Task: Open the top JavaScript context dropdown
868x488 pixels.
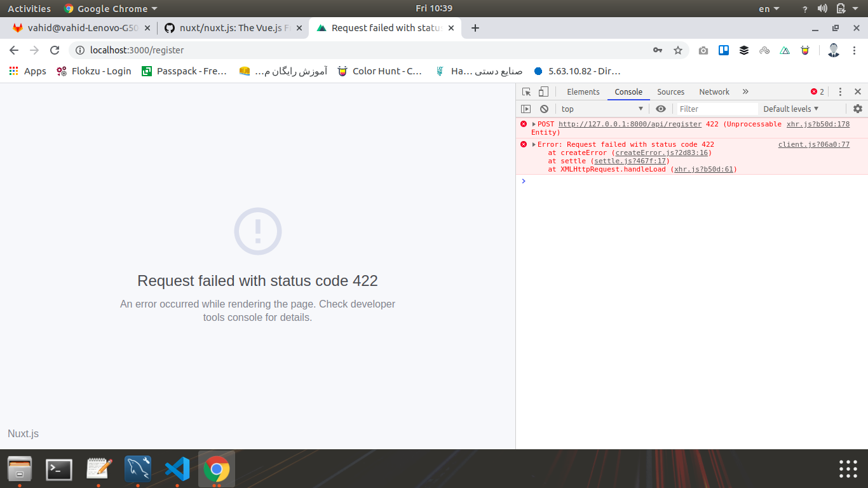Action: tap(602, 109)
